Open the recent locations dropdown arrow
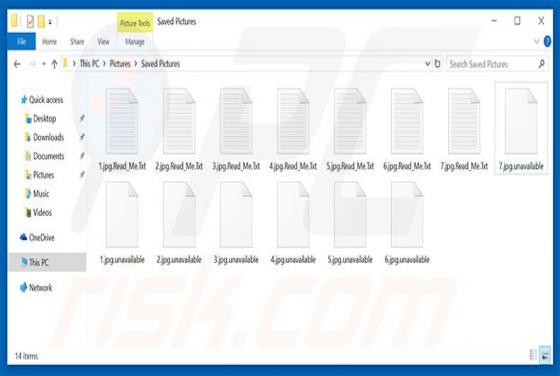The width and height of the screenshot is (560, 376). pos(44,64)
